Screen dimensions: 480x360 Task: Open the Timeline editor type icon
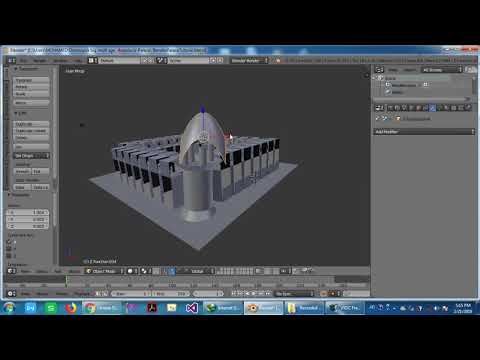pos(11,293)
